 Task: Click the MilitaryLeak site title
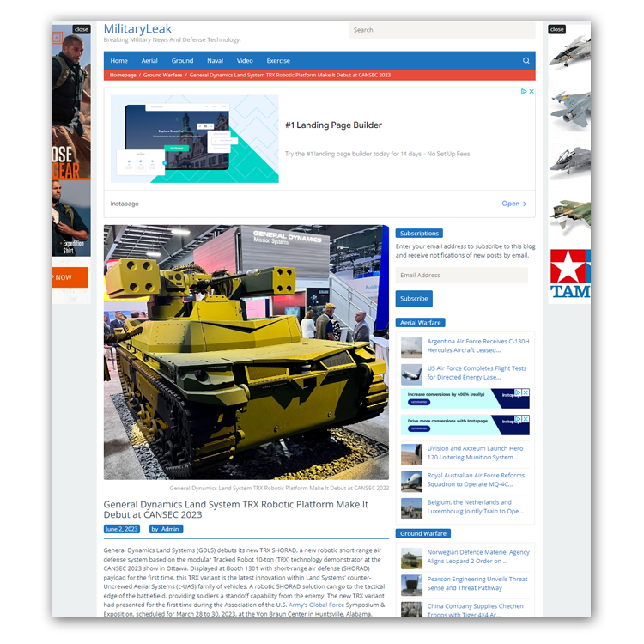137,28
